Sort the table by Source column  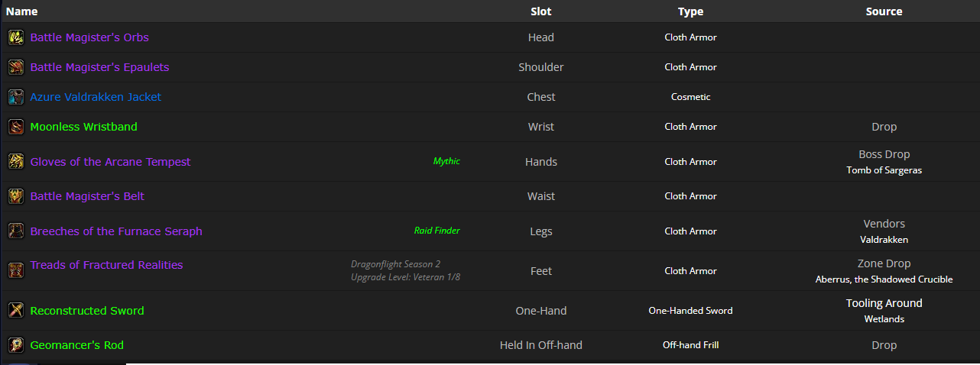884,11
